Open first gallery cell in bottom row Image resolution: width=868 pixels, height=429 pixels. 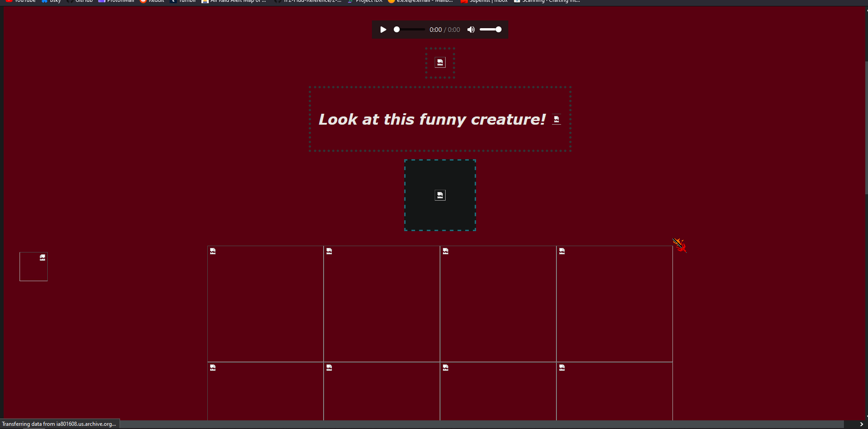pyautogui.click(x=266, y=391)
